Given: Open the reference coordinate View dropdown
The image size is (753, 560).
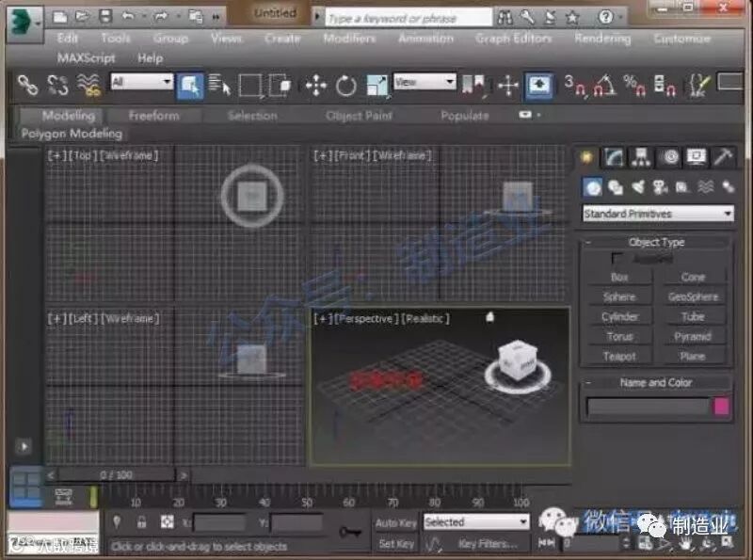Looking at the screenshot, I should click(x=425, y=81).
